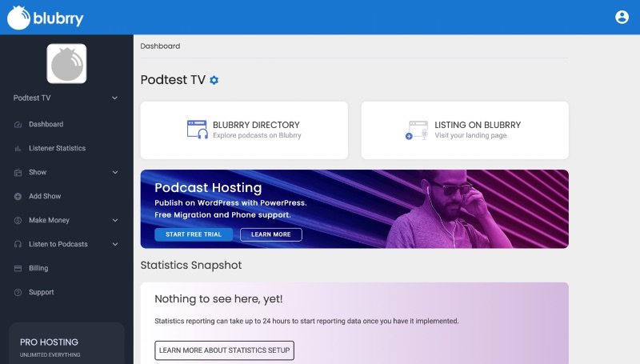Go to Listener Statistics
The width and height of the screenshot is (640, 364).
(57, 148)
